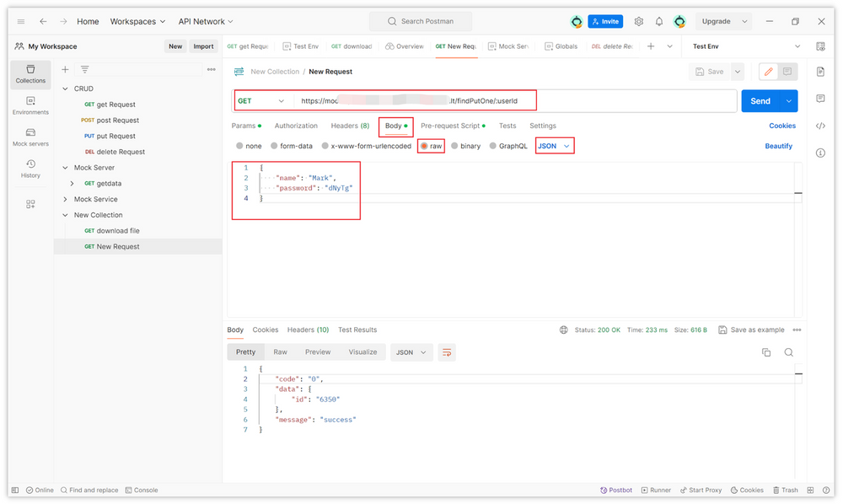Viewport: 843px width, 504px height.
Task: Open the JSON body format dropdown
Action: pyautogui.click(x=554, y=146)
